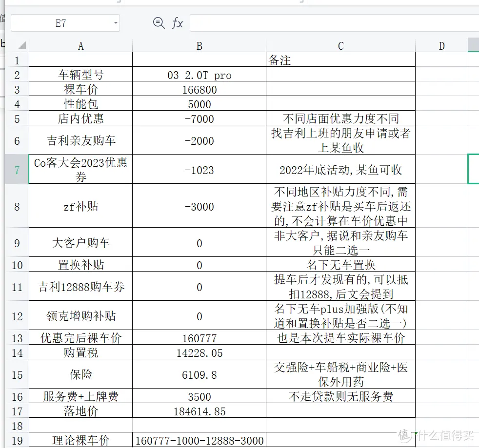The image size is (479, 448).
Task: Click cell Co客大会2023优惠券
Action: [80, 169]
